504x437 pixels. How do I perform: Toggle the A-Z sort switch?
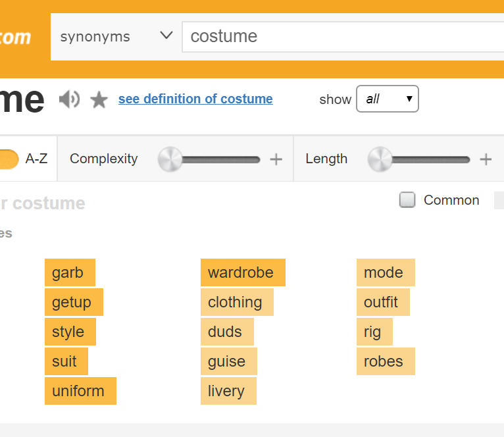[x=9, y=159]
